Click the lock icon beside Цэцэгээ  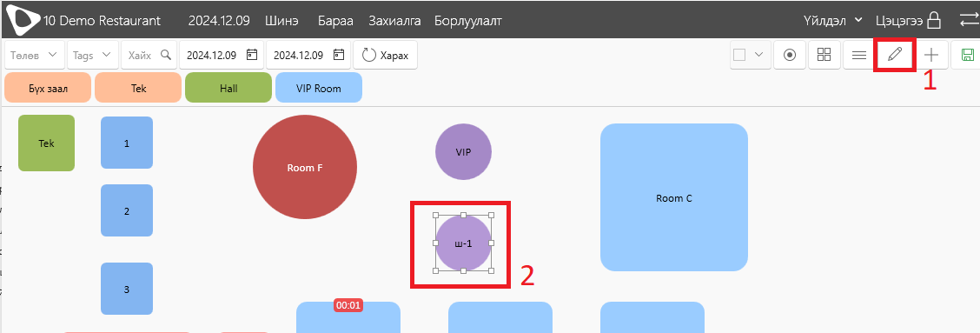[934, 20]
